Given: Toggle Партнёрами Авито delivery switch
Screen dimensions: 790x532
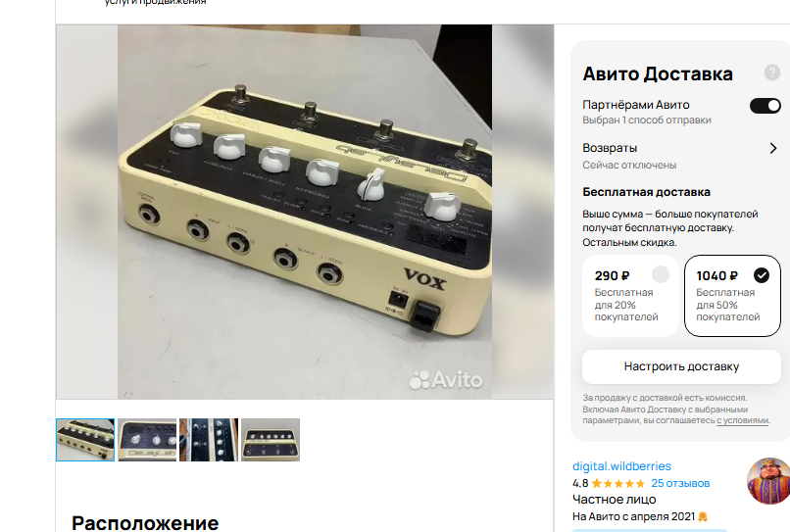Looking at the screenshot, I should pos(765,106).
